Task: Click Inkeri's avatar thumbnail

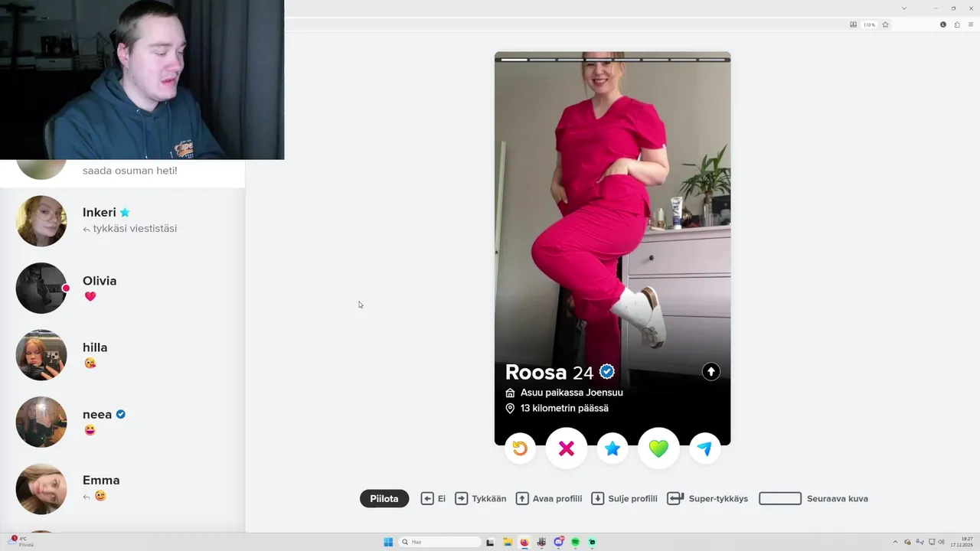Action: point(41,221)
